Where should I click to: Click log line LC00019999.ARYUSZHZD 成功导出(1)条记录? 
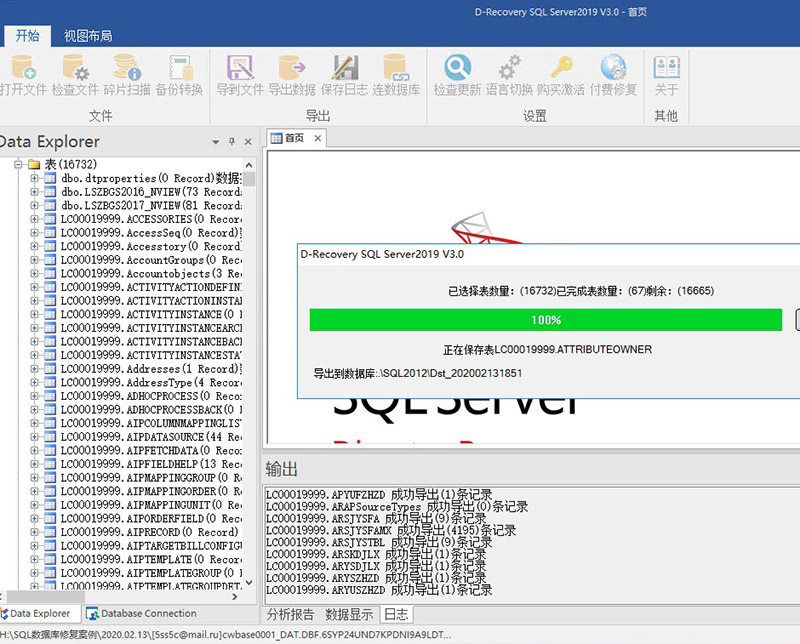(x=379, y=590)
